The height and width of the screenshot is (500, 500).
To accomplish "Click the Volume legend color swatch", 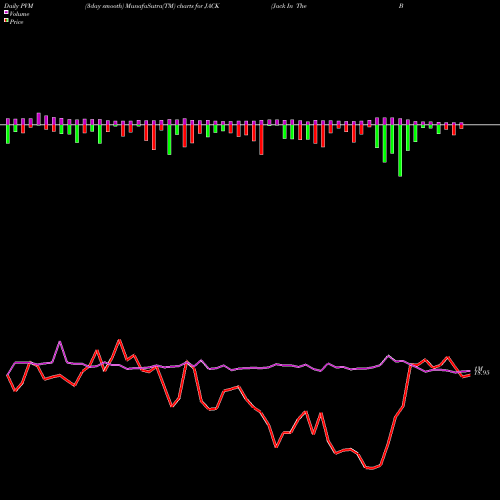I will tap(6, 13).
